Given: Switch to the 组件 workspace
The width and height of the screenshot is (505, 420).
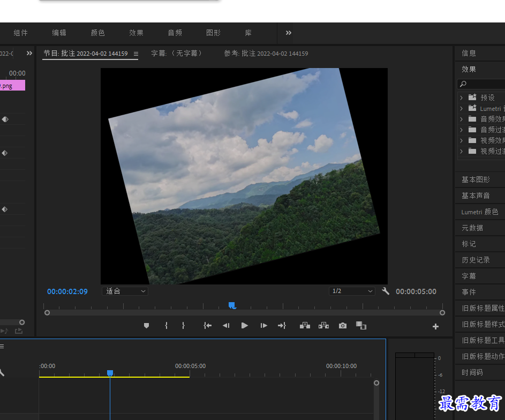Looking at the screenshot, I should click(20, 33).
